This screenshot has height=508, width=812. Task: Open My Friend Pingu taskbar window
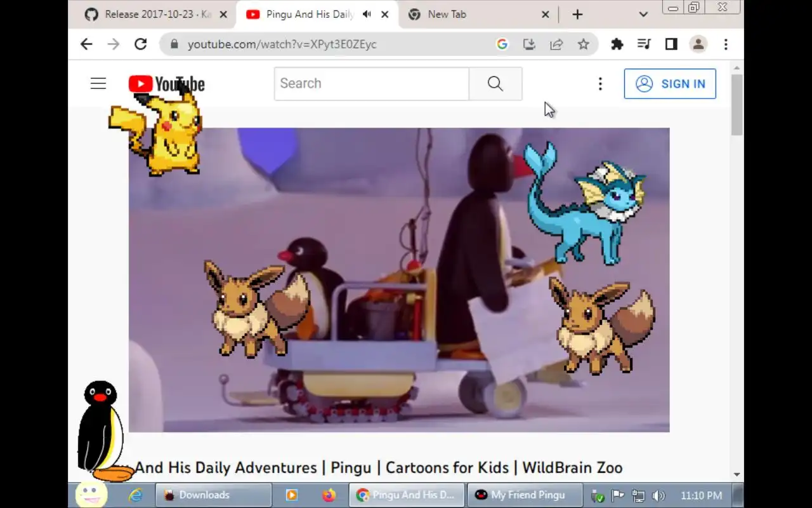point(525,495)
